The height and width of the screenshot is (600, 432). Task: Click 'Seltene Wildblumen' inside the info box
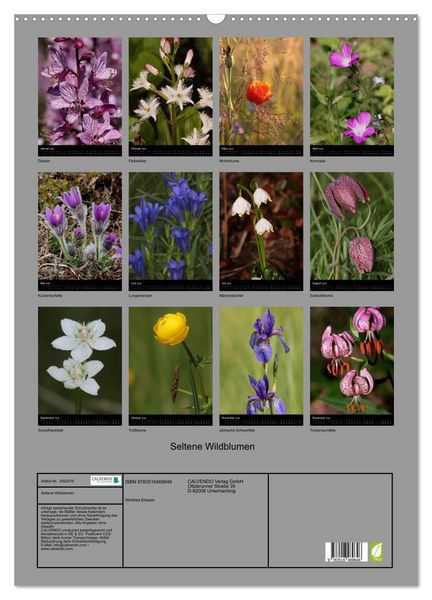pos(57,493)
